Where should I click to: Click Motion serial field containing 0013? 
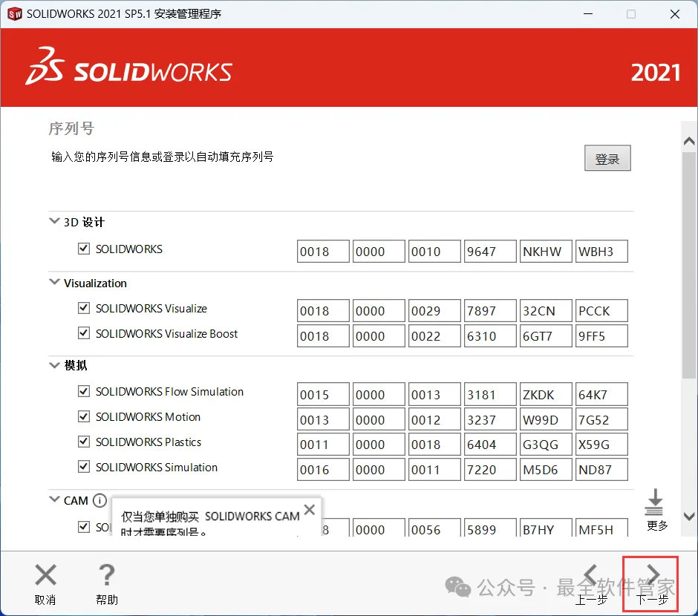(x=323, y=419)
